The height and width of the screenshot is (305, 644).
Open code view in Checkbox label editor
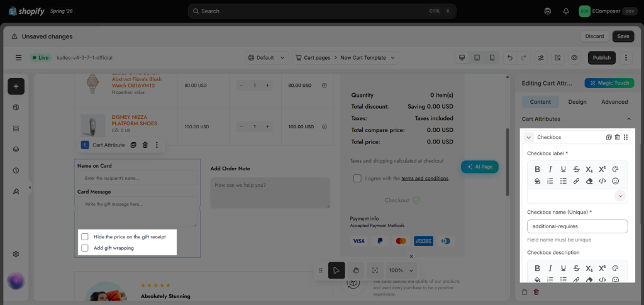602,181
